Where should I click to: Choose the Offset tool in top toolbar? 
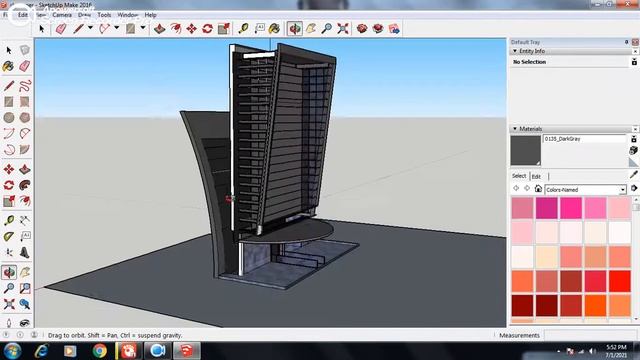point(176,29)
